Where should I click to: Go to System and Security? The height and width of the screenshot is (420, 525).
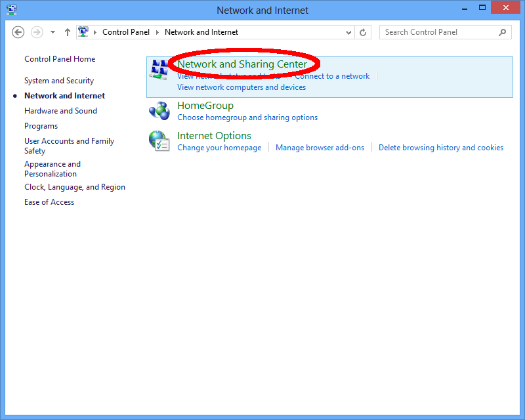pos(59,81)
